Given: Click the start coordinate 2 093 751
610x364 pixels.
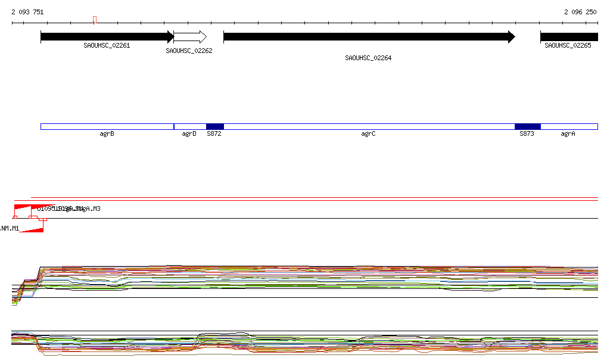Looking at the screenshot, I should [x=27, y=12].
